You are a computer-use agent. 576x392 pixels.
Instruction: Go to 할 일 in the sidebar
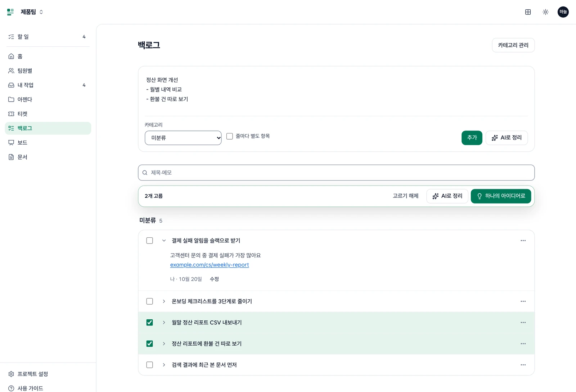tap(48, 37)
